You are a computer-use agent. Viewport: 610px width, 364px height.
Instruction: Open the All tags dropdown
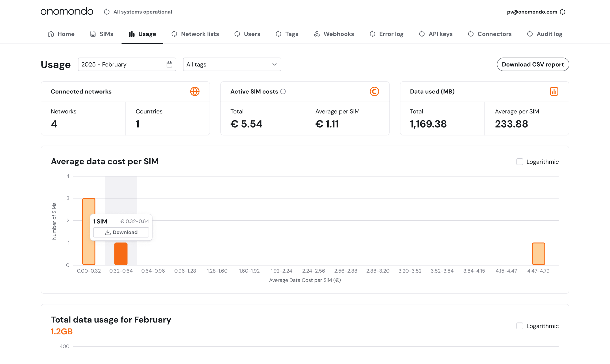coord(232,64)
